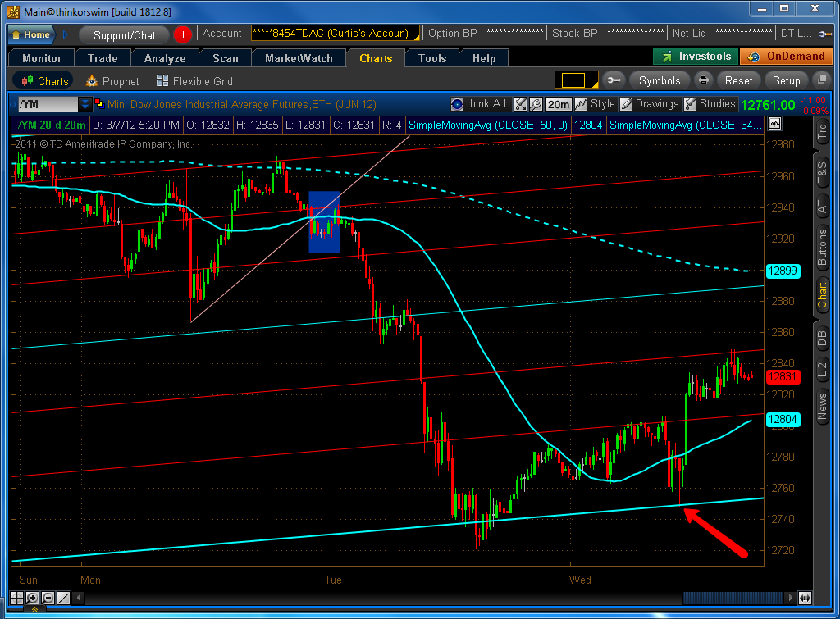
Task: Open the 20m timeframe selector
Action: (x=559, y=104)
